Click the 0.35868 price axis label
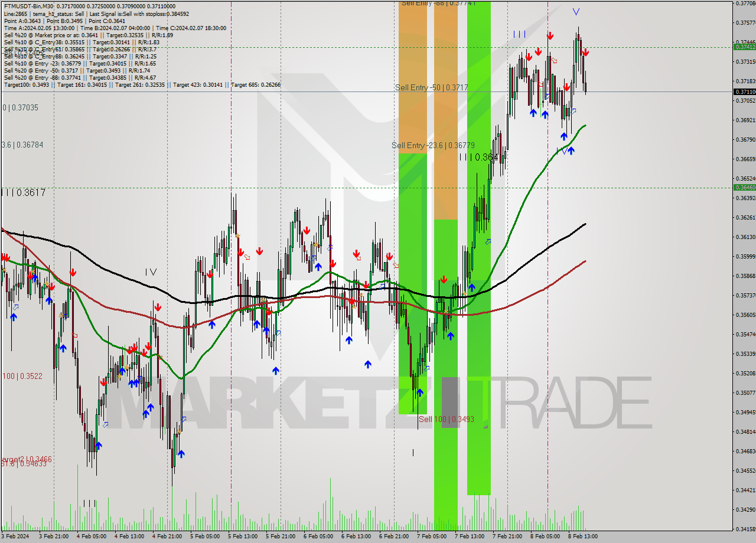 click(746, 276)
